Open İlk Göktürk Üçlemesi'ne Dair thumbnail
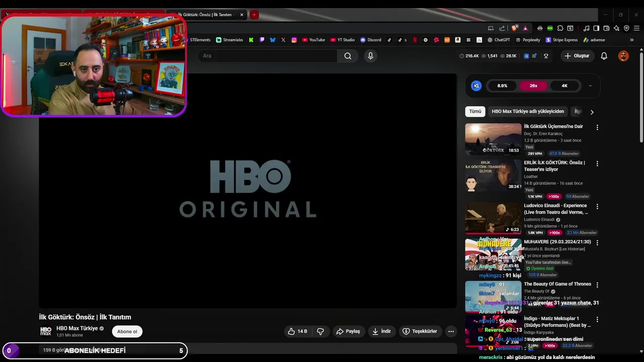The height and width of the screenshot is (362, 644). click(x=493, y=139)
